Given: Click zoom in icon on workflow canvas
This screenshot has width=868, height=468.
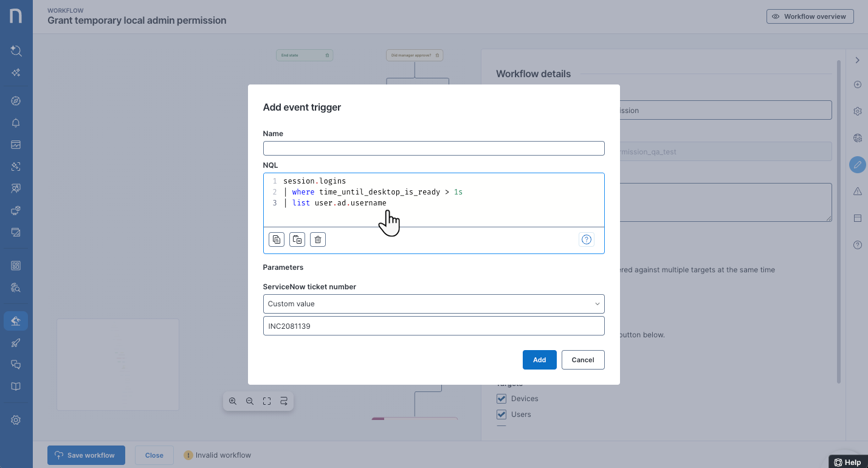Looking at the screenshot, I should pos(233,401).
